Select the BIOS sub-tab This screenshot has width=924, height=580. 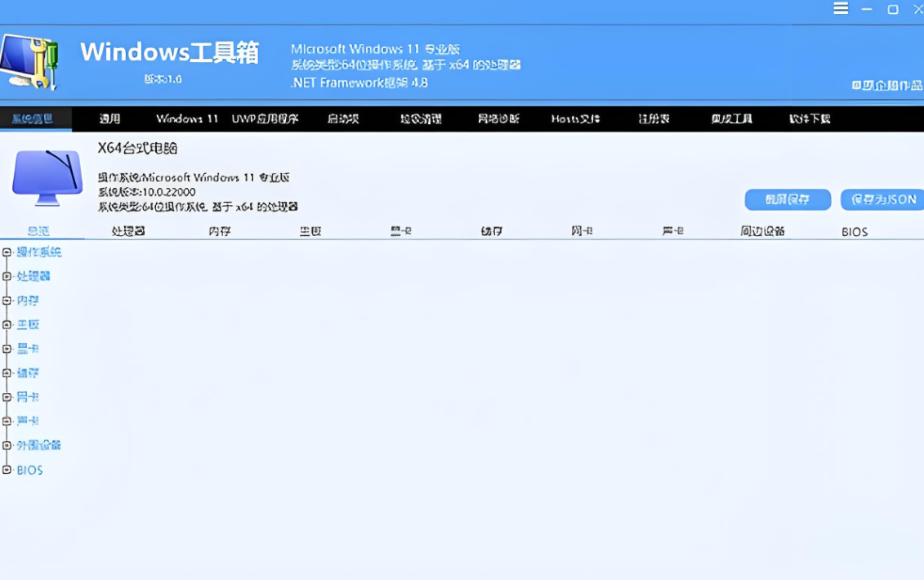pyautogui.click(x=853, y=231)
